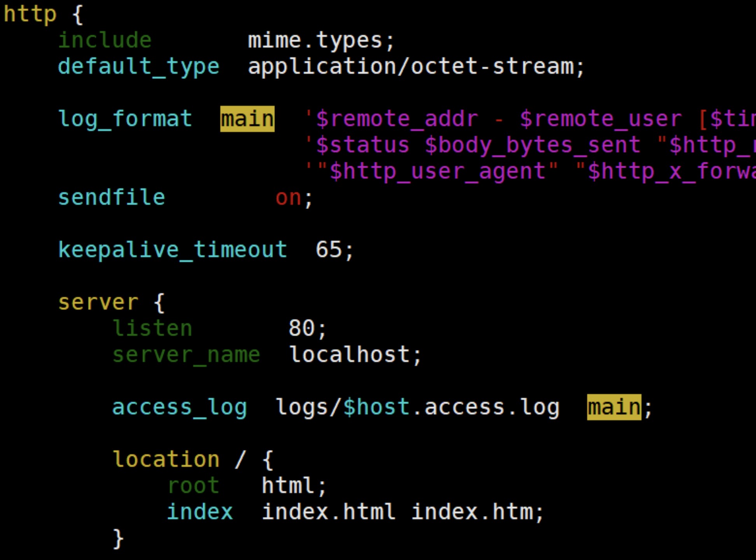Click the 'root' directive
The height and width of the screenshot is (560, 756).
[x=193, y=486]
